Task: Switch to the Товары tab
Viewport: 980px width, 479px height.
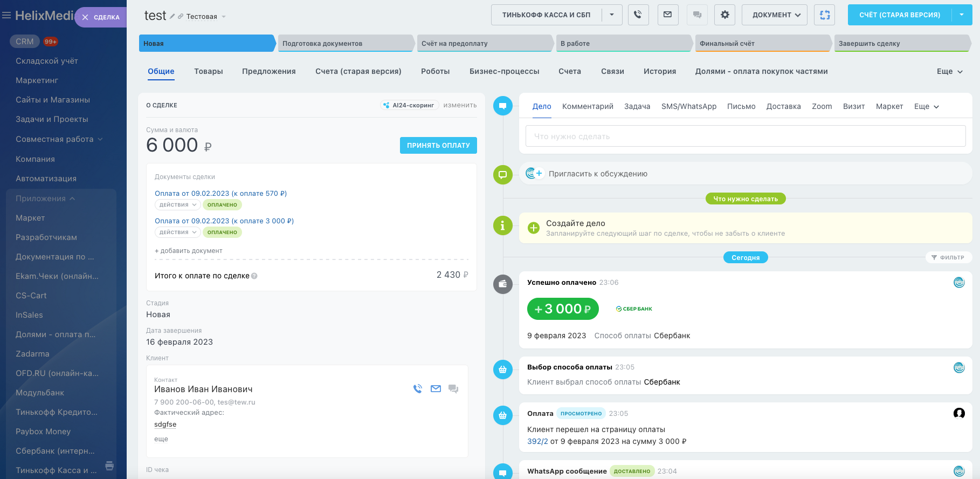Action: [x=209, y=71]
